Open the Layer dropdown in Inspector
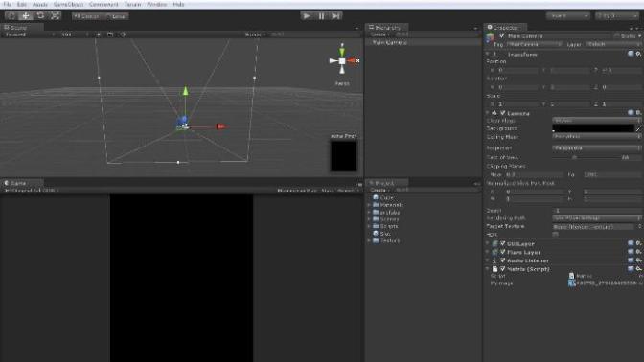The image size is (644, 362). (612, 44)
